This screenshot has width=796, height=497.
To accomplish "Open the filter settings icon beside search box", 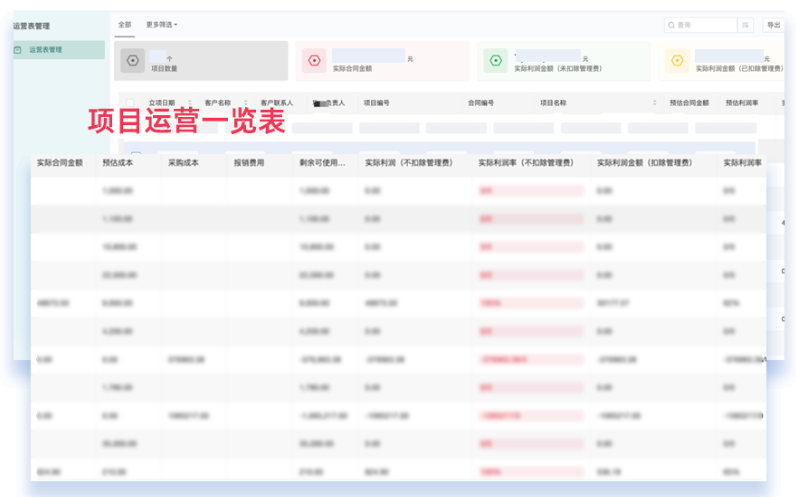I will (745, 25).
